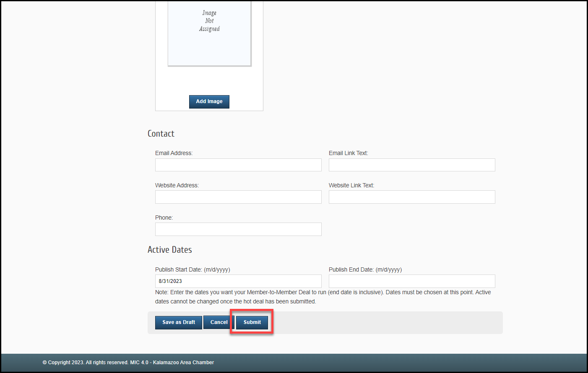Click into the Email Link Text field
This screenshot has height=373, width=588.
pos(411,165)
